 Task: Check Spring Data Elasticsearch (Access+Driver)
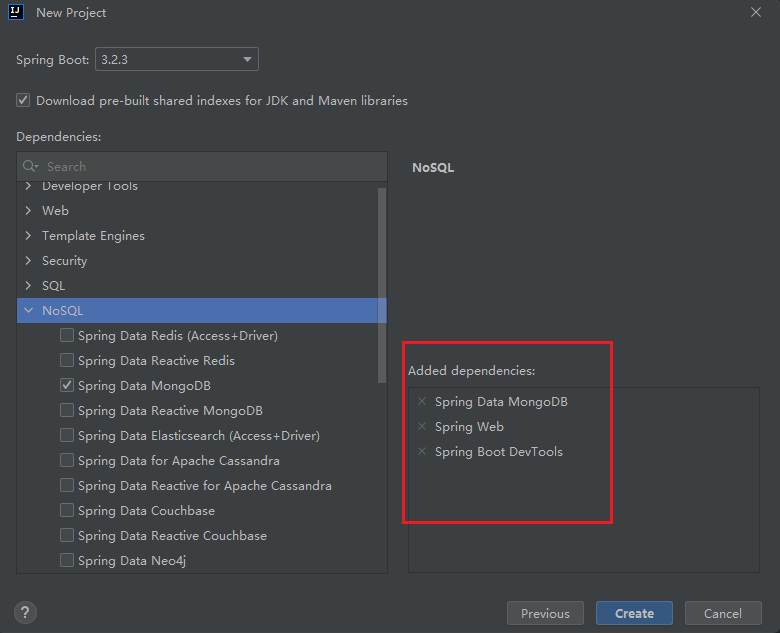pos(67,435)
